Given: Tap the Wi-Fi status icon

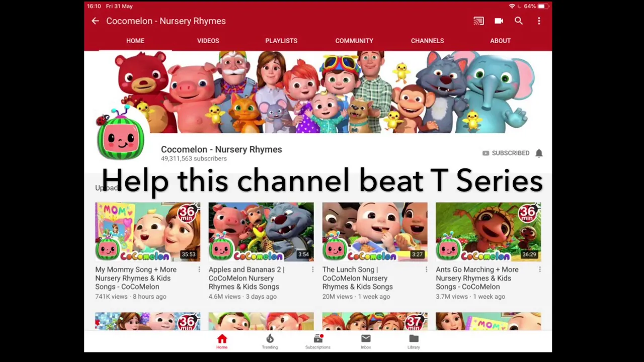Looking at the screenshot, I should tap(512, 6).
